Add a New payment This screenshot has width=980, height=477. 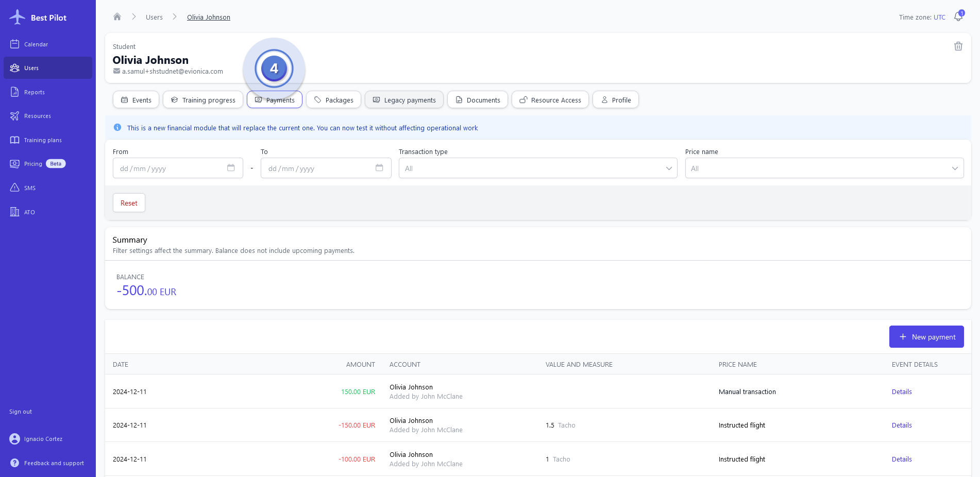(x=926, y=337)
